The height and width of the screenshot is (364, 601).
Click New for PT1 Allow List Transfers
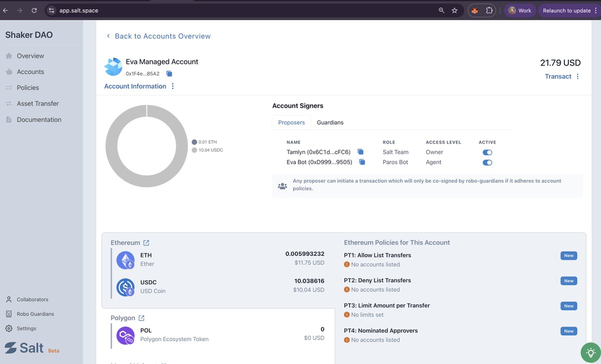[569, 255]
